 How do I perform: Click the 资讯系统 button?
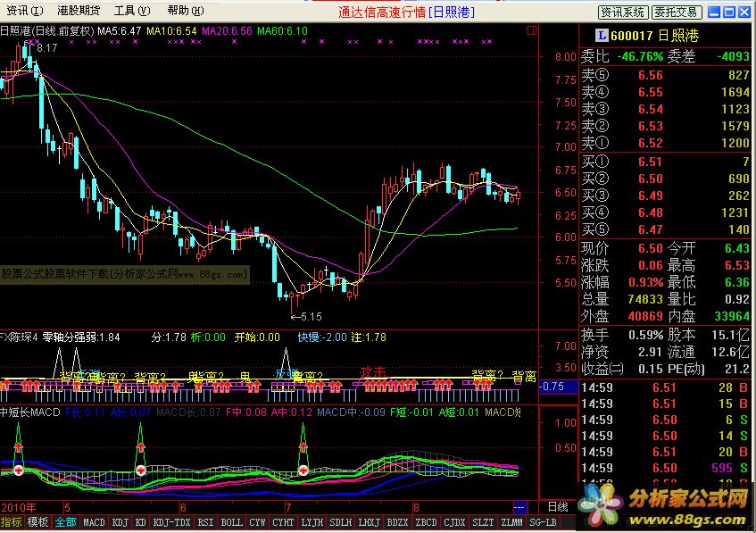(623, 12)
